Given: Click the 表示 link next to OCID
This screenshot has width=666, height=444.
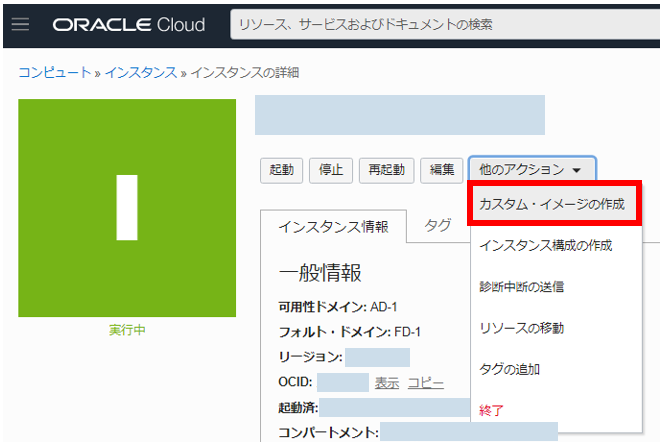Looking at the screenshot, I should 387,382.
